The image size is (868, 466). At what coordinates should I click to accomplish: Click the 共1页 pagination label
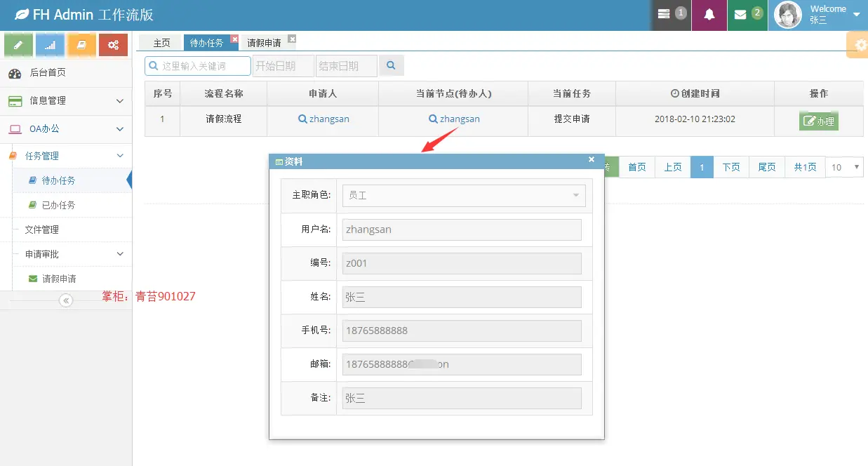(x=805, y=167)
